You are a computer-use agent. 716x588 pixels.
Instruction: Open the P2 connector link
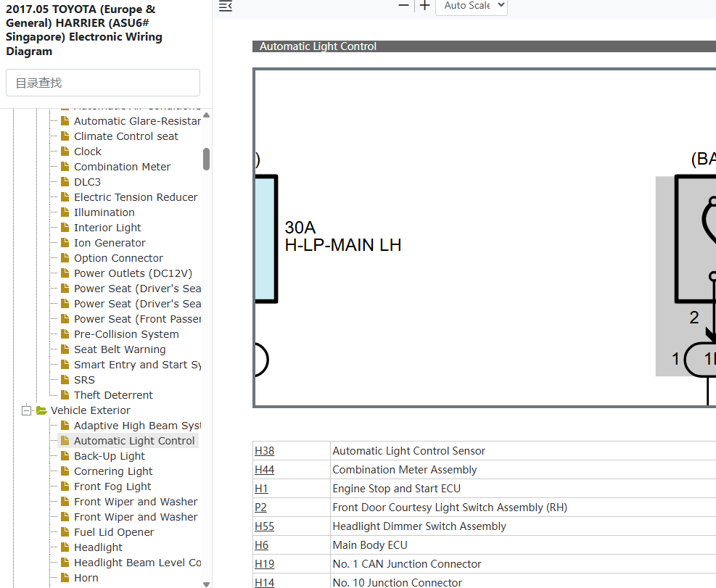(x=260, y=508)
